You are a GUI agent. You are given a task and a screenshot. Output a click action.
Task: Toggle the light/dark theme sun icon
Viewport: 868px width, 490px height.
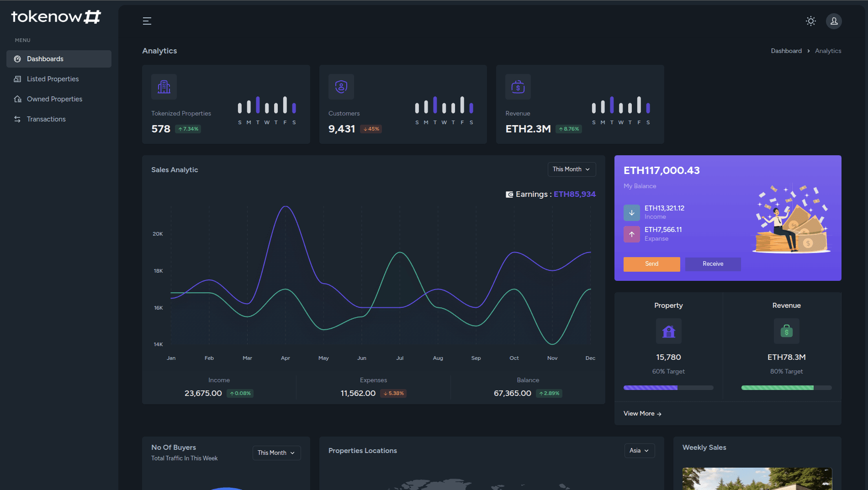pyautogui.click(x=810, y=21)
